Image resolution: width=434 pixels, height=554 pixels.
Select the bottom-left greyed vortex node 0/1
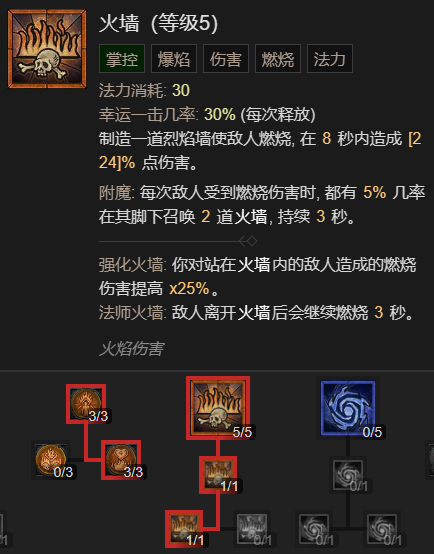(314, 529)
